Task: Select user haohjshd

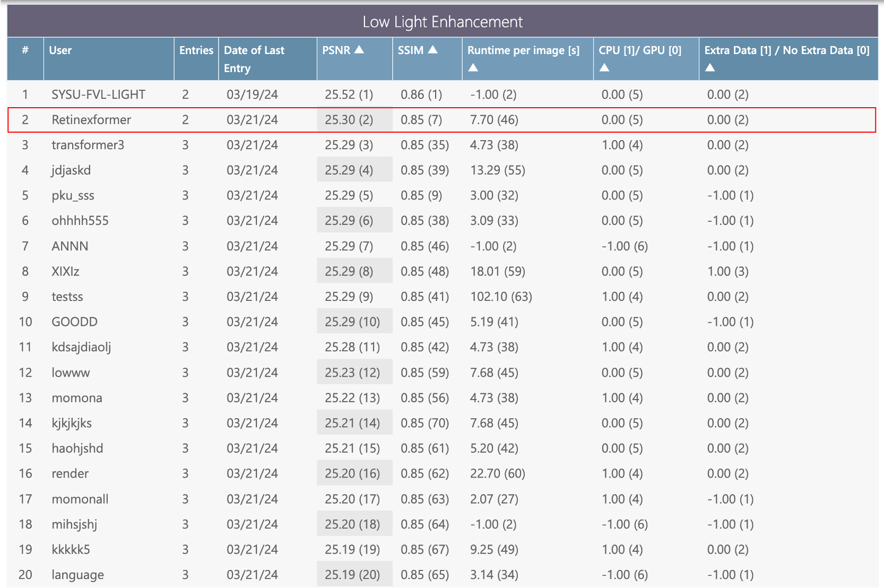Action: 77,448
